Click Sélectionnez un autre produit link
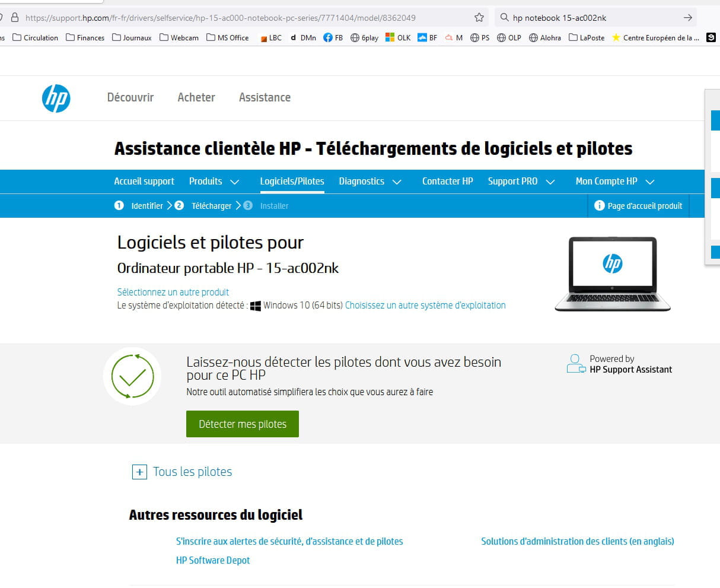This screenshot has height=588, width=720. (x=173, y=292)
